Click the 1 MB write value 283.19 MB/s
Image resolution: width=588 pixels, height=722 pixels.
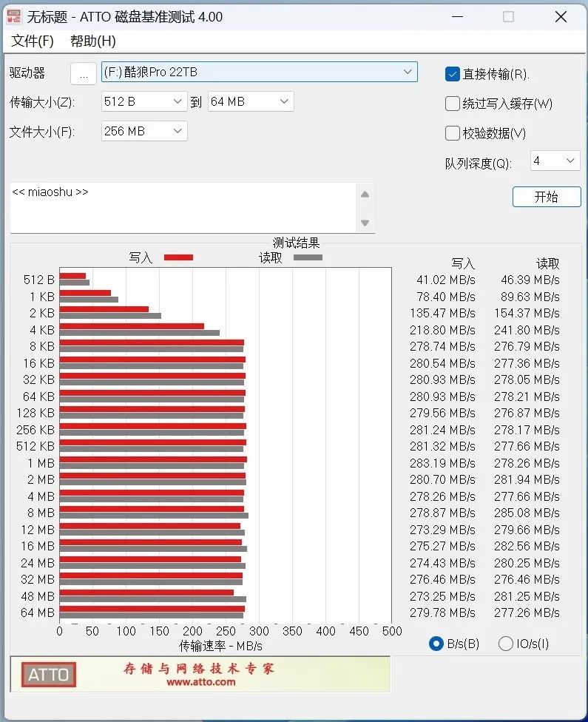(442, 463)
